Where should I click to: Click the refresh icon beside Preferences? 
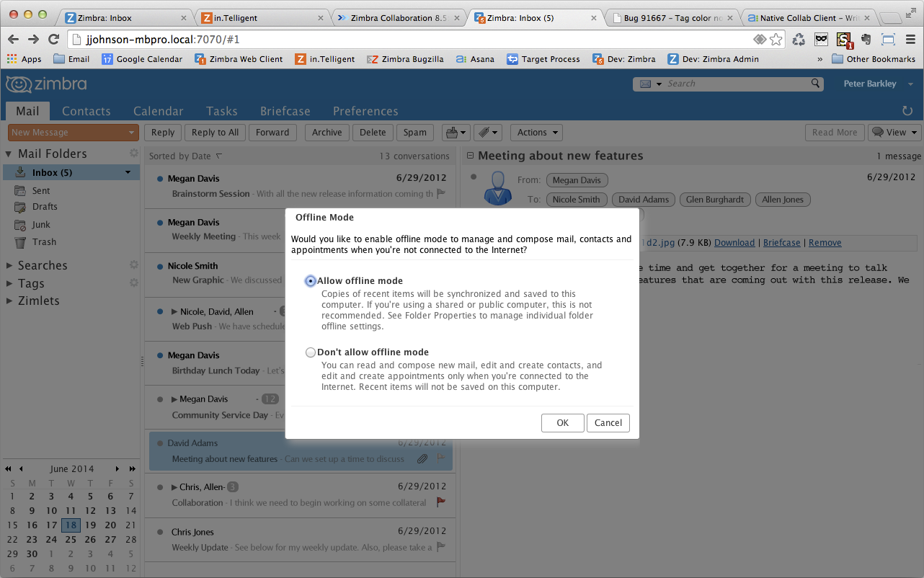click(x=907, y=111)
